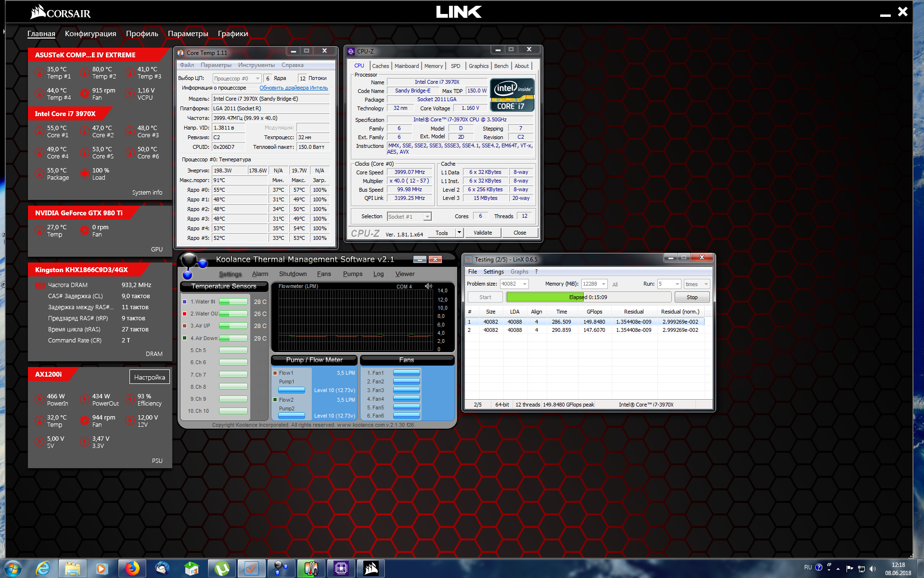Image resolution: width=924 pixels, height=578 pixels.
Task: Click the Core Temp thermometer taskbar icon
Action: (x=311, y=569)
